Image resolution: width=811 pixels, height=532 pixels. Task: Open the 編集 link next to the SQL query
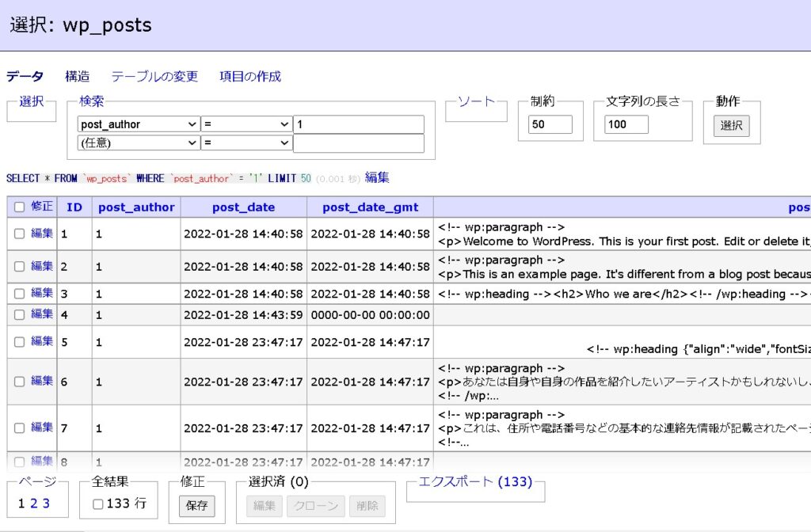[377, 178]
